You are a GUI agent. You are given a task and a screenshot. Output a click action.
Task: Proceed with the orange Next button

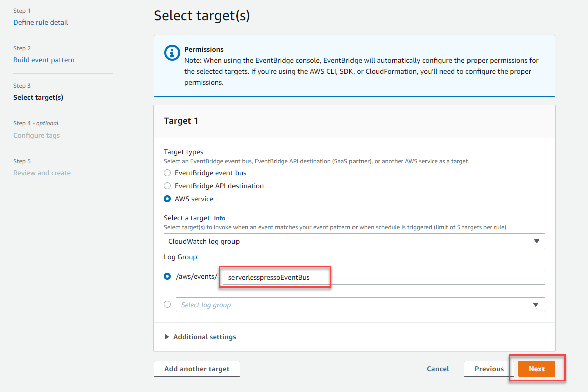[537, 369]
